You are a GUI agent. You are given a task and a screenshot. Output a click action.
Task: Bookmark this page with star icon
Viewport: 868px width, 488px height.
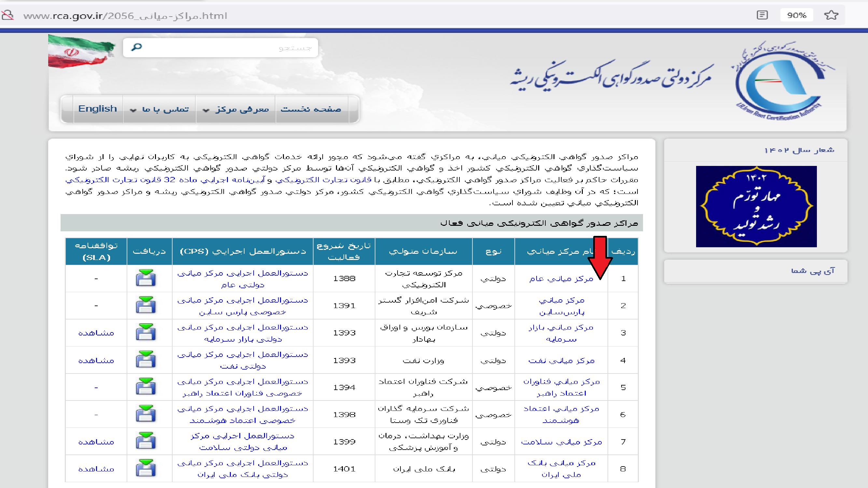coord(831,15)
